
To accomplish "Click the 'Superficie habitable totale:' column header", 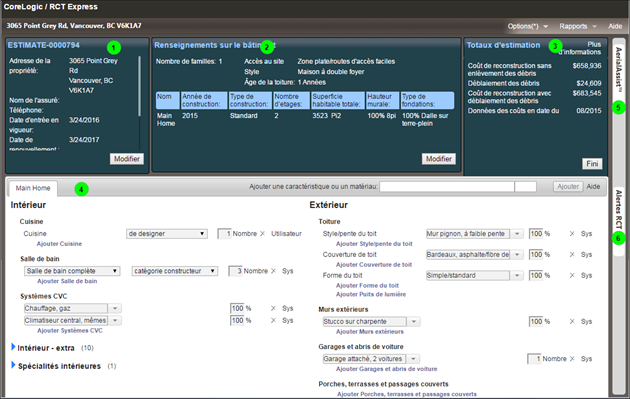I will click(338, 100).
